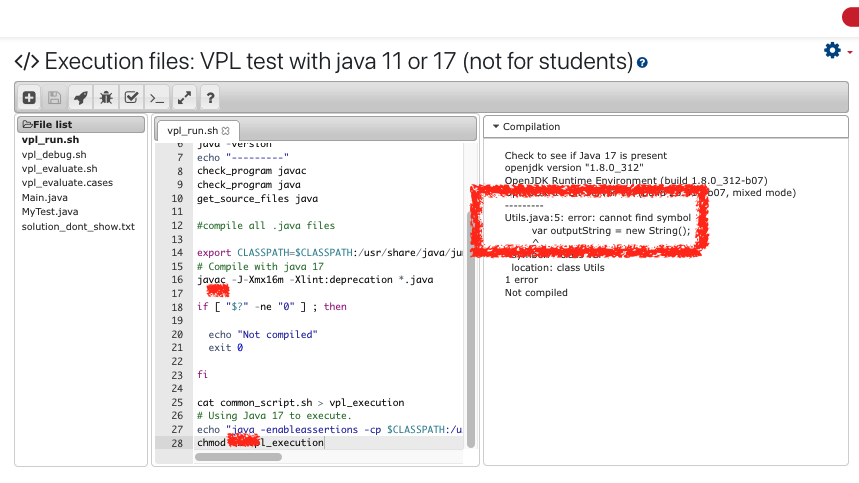Click the 'exit 0' code line
The width and height of the screenshot is (859, 483).
click(x=225, y=347)
